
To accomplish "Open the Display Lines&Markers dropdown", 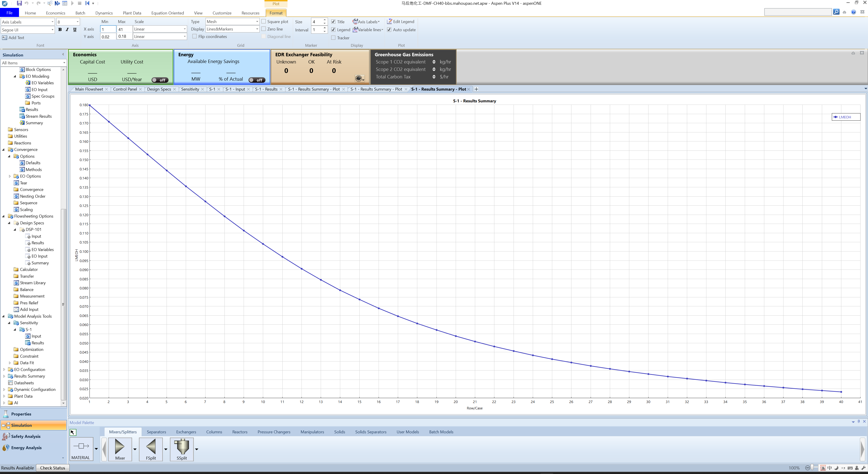I will tap(233, 29).
